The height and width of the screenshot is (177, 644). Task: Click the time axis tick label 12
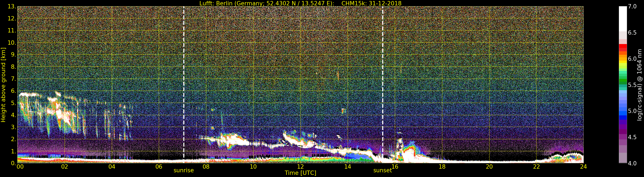300,167
